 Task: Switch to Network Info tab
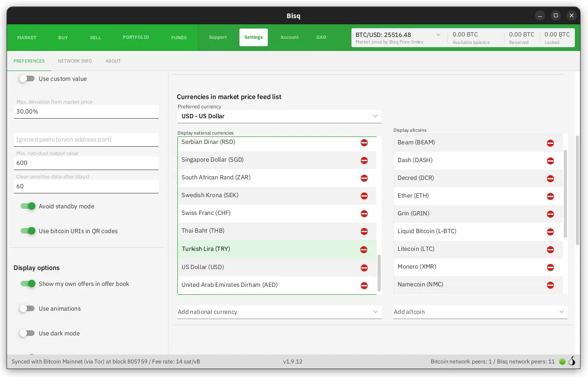[75, 61]
